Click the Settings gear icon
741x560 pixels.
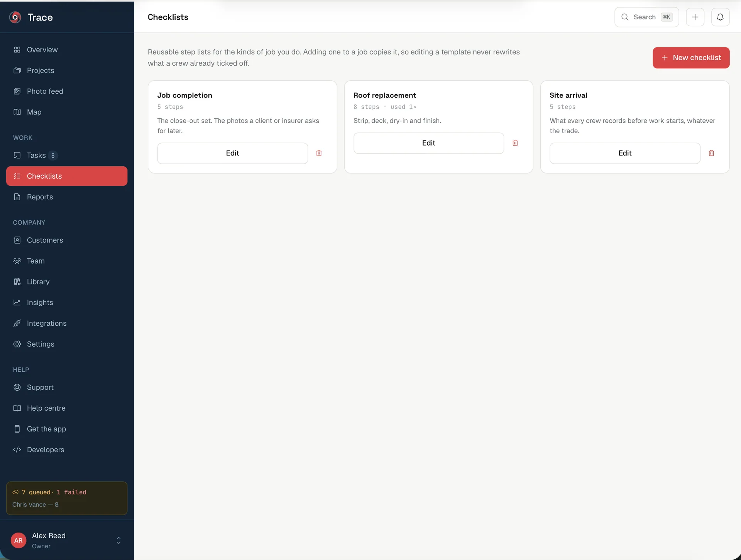pos(17,344)
